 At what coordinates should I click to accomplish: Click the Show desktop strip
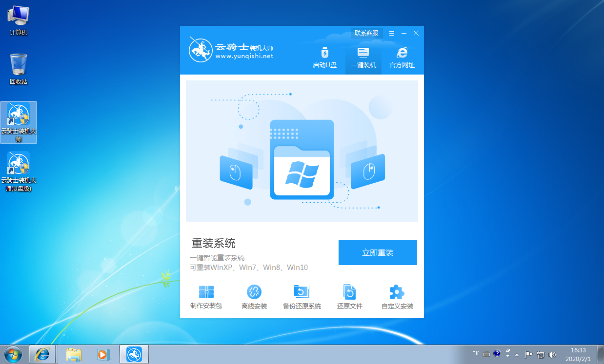pyautogui.click(x=600, y=354)
